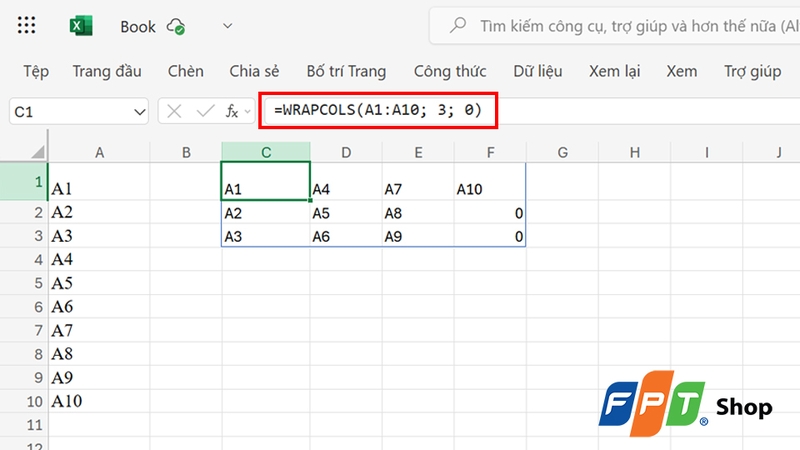Select column G header
The width and height of the screenshot is (800, 450).
562,153
